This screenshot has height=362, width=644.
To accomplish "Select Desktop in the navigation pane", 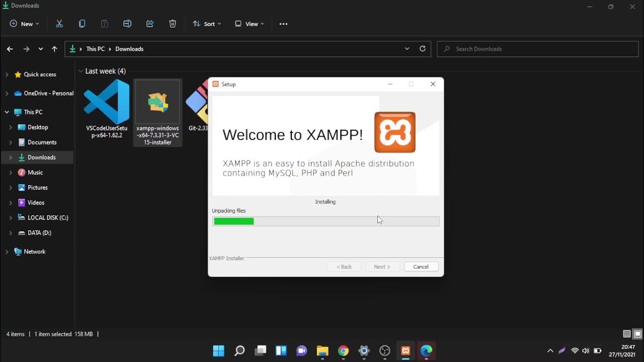I will (37, 127).
